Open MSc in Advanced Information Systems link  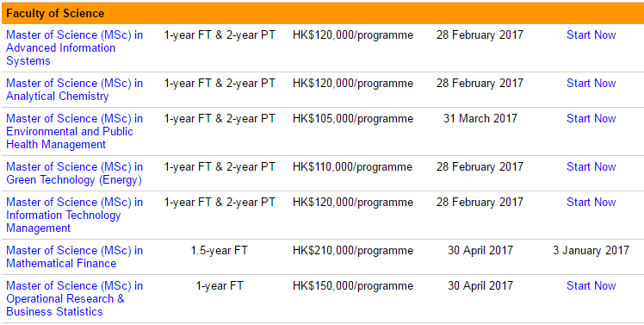[x=74, y=47]
